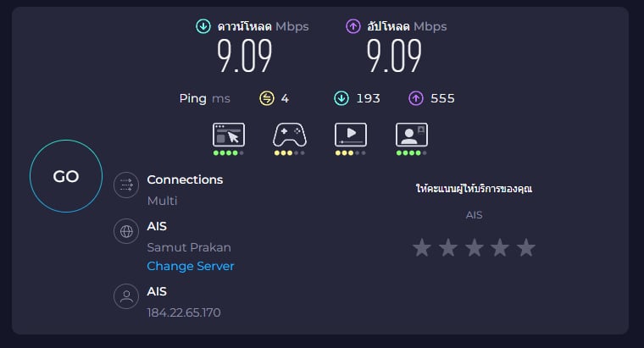Click the user profile icon beside IP address
Screen dimensions: 644x348
127,296
